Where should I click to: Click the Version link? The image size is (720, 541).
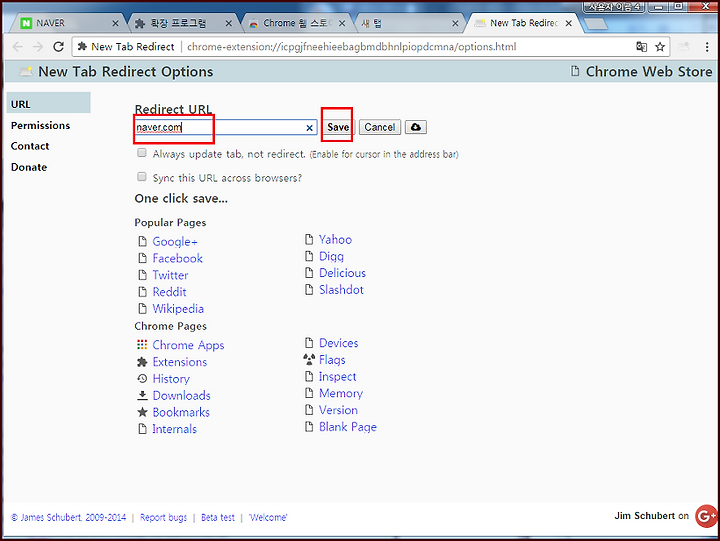pos(338,410)
